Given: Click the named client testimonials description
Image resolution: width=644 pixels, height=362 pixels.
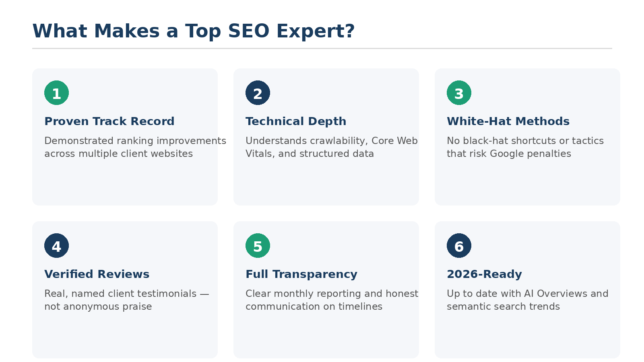Looking at the screenshot, I should pos(127,300).
